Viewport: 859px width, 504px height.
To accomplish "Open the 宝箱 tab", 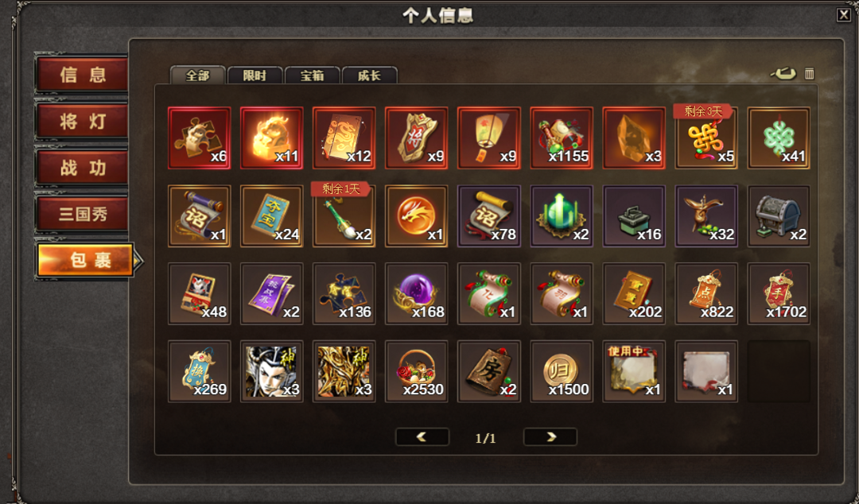I will (313, 76).
